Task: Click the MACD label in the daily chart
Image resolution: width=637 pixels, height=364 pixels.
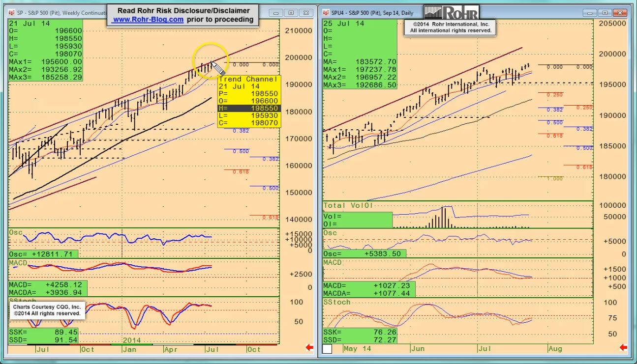Action: [333, 263]
